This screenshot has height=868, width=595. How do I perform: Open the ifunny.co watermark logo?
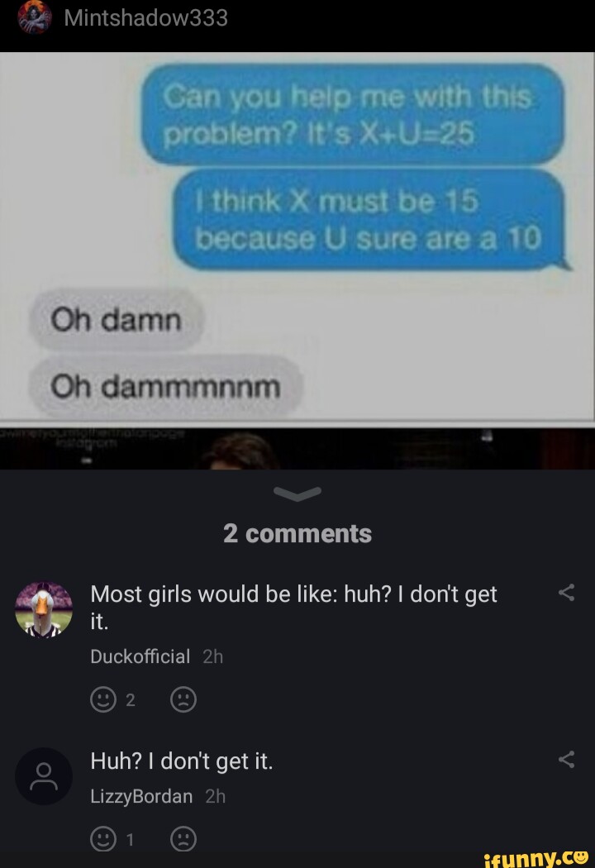(x=535, y=857)
